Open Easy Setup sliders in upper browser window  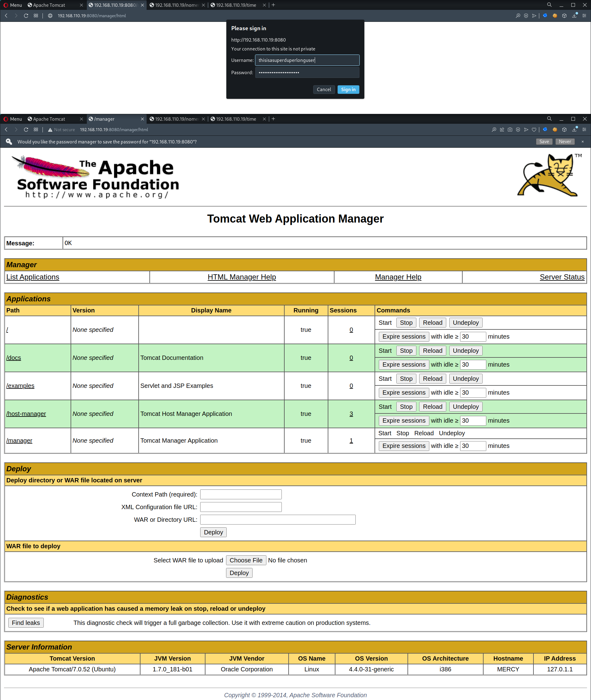point(584,16)
